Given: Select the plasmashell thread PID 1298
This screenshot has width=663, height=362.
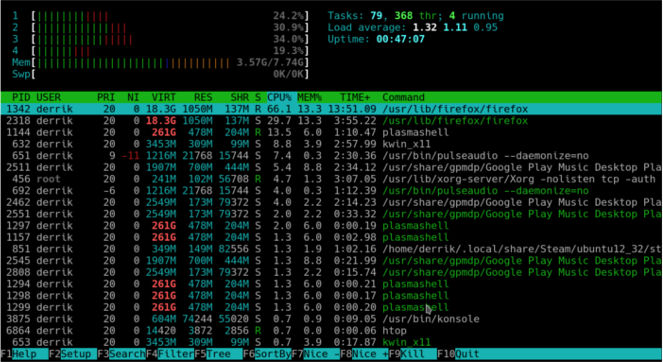Looking at the screenshot, I should click(x=332, y=296).
